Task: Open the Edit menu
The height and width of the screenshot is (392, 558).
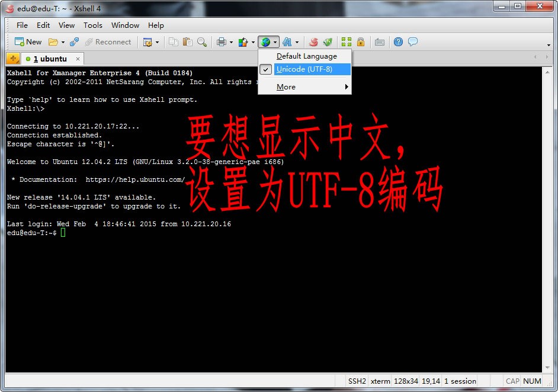Action: [43, 25]
